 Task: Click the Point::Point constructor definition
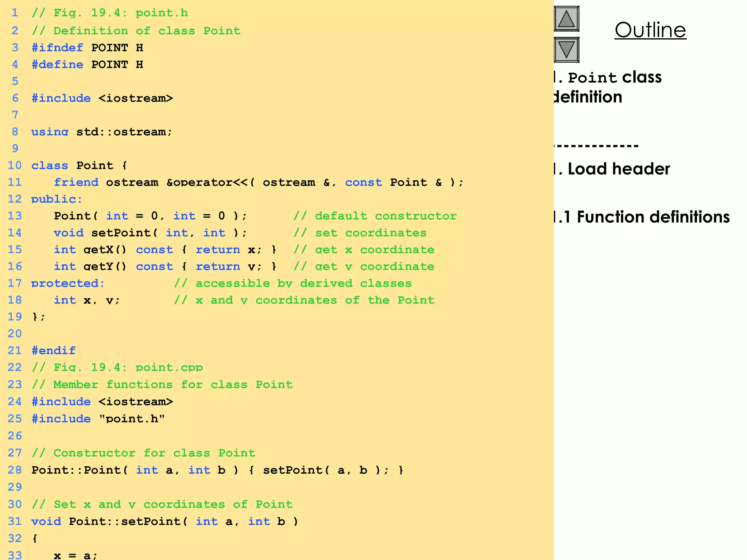[218, 470]
